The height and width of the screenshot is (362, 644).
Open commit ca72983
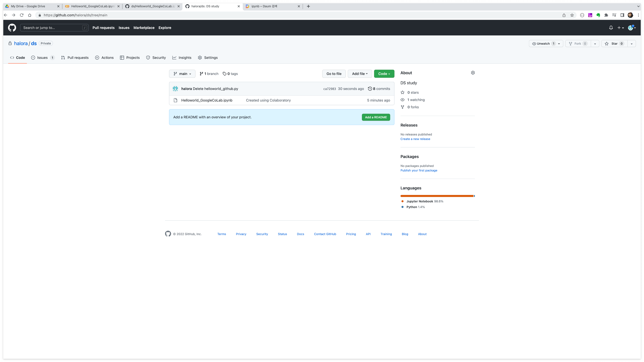click(330, 89)
